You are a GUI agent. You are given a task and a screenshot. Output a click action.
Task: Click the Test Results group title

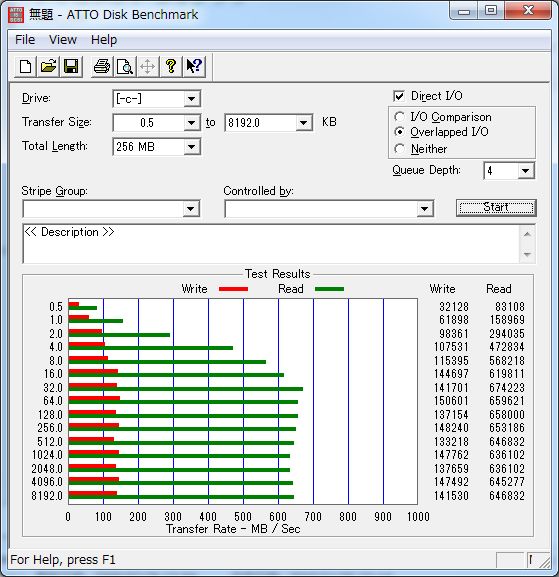[x=278, y=274]
